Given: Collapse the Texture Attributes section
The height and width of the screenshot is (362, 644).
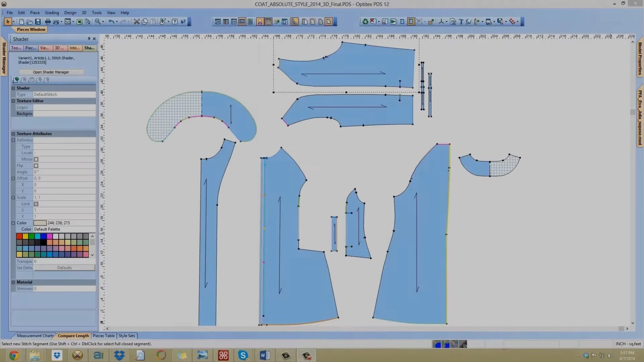Looking at the screenshot, I should click(13, 133).
